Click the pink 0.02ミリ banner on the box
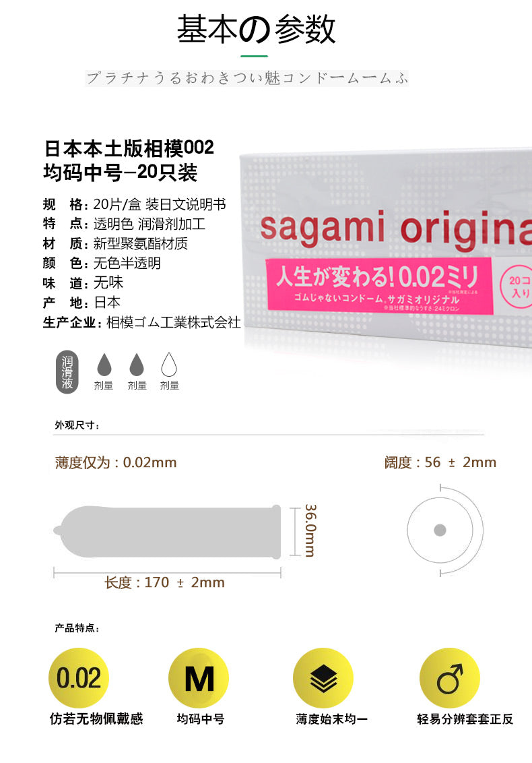The image size is (532, 763). [380, 286]
